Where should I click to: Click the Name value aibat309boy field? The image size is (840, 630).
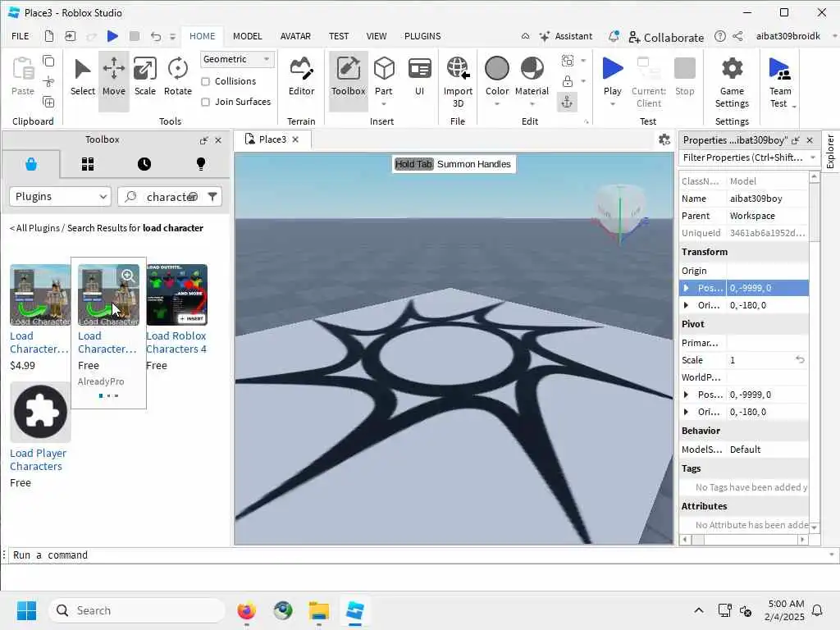point(767,199)
